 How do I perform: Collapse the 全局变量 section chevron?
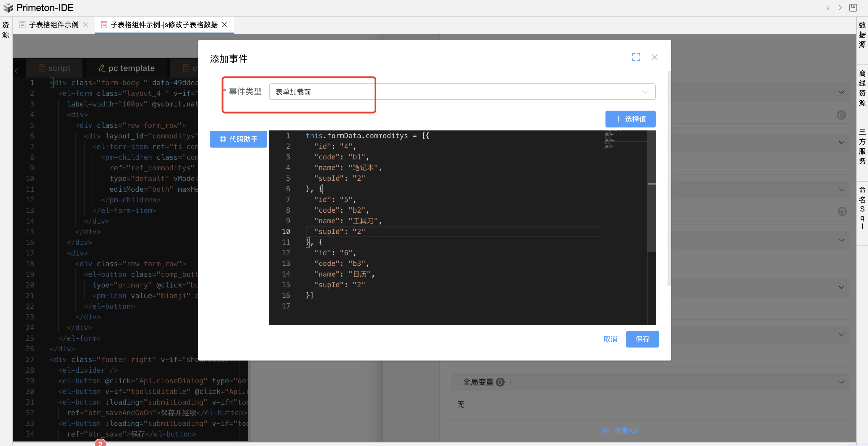click(841, 382)
